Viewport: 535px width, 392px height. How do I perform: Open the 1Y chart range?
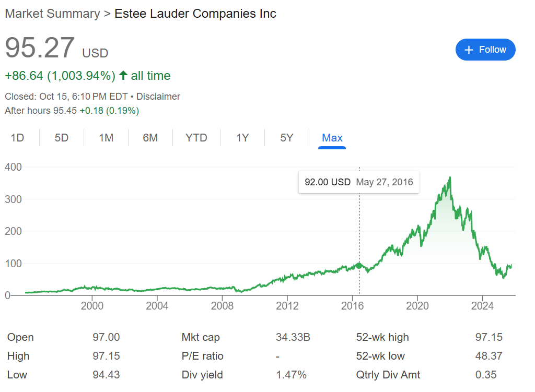coord(242,138)
